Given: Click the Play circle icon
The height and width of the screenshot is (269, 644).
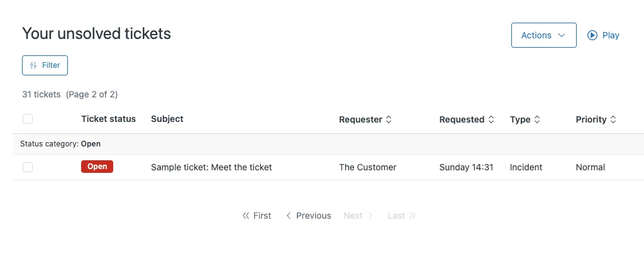Looking at the screenshot, I should pyautogui.click(x=592, y=35).
